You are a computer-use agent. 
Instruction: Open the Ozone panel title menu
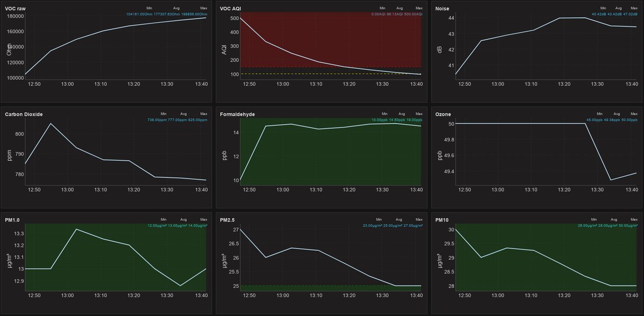tap(443, 114)
